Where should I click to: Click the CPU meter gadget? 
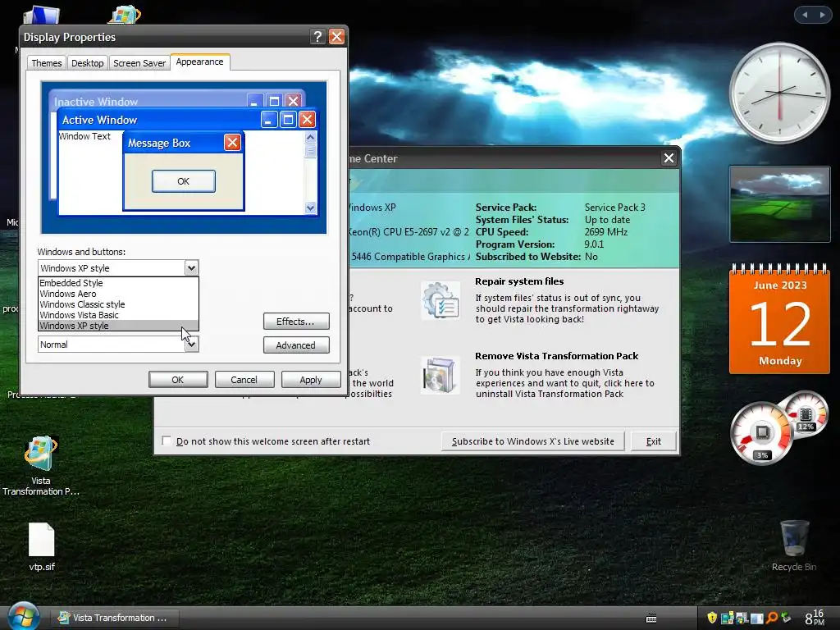762,433
